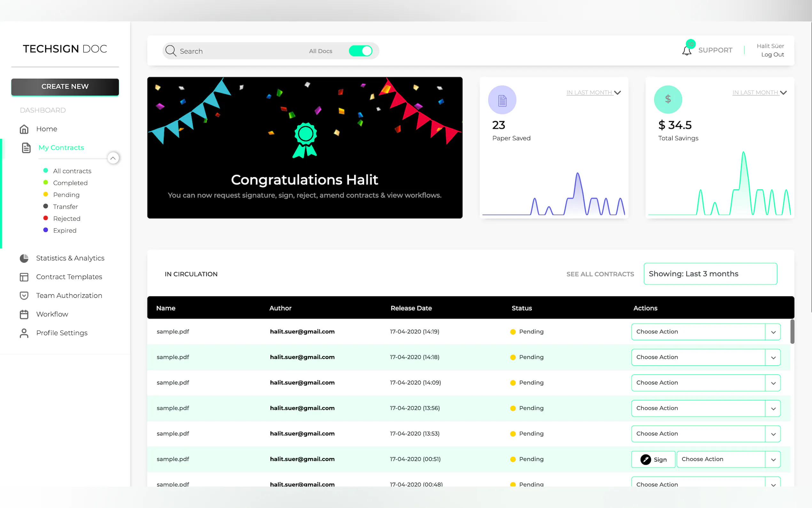Click the Paper Saved document icon
The width and height of the screenshot is (812, 508).
click(502, 100)
